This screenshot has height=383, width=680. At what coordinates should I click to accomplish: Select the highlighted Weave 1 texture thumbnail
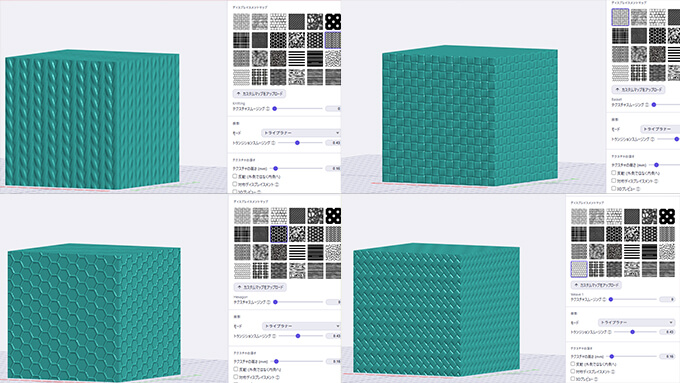579,269
